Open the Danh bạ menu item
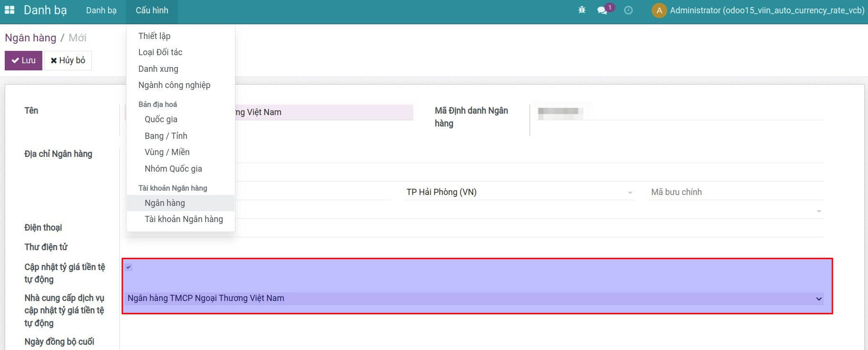Viewport: 868px width, 350px height. pyautogui.click(x=101, y=10)
